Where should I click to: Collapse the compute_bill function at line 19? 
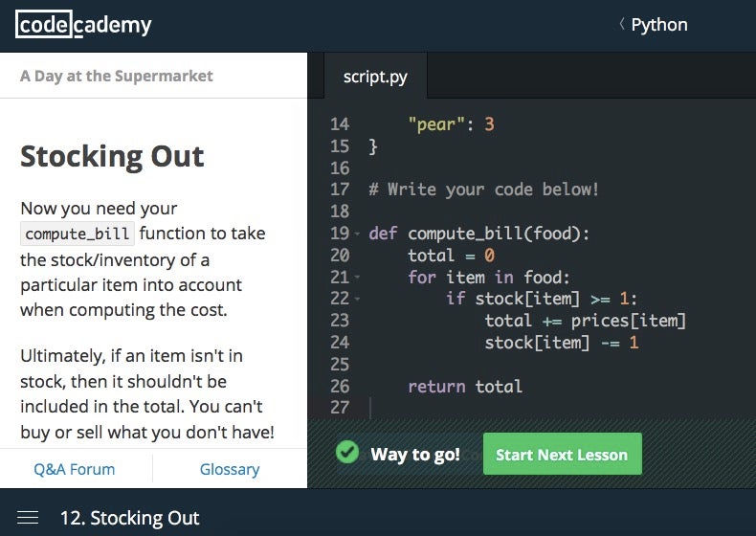(x=358, y=234)
